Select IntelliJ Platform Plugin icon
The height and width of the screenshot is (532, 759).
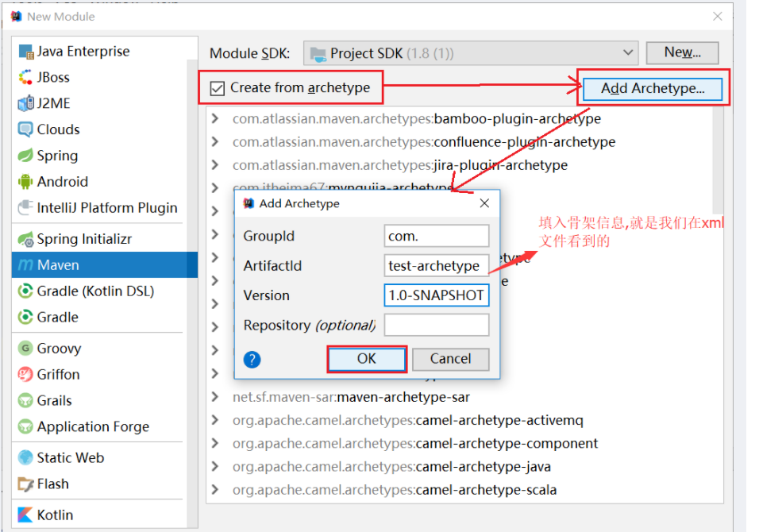tap(25, 208)
